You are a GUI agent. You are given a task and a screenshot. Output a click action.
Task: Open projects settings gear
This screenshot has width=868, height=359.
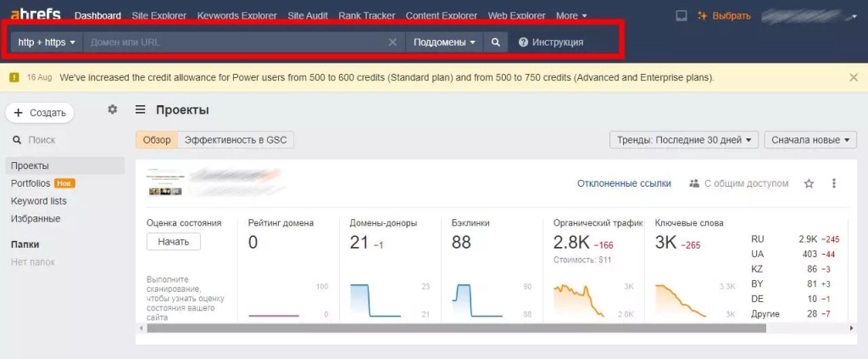point(113,109)
